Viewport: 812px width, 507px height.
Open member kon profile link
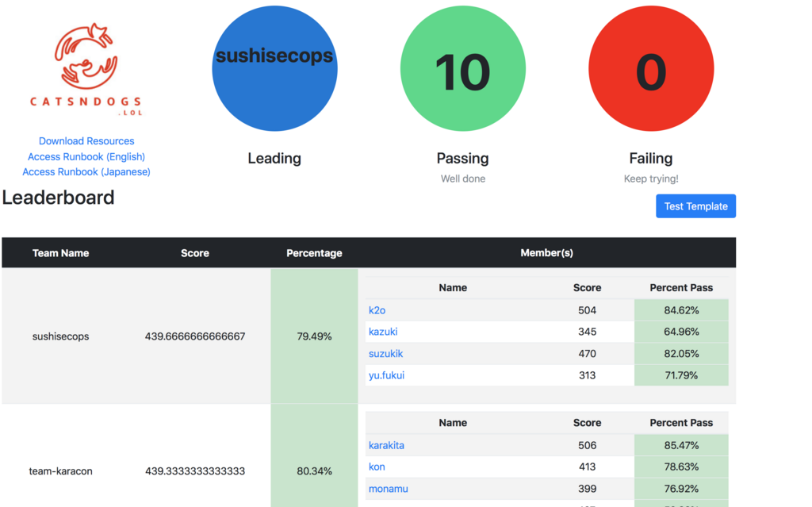(377, 467)
